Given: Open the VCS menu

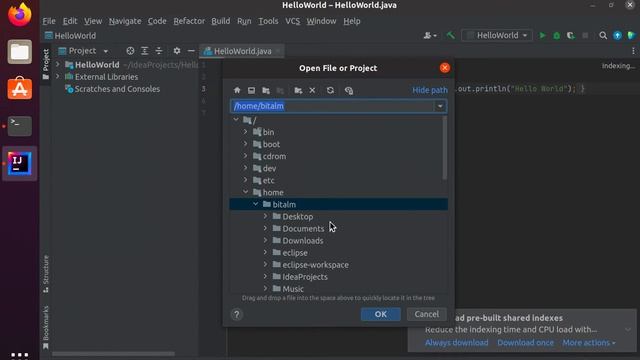Looking at the screenshot, I should click(x=292, y=21).
